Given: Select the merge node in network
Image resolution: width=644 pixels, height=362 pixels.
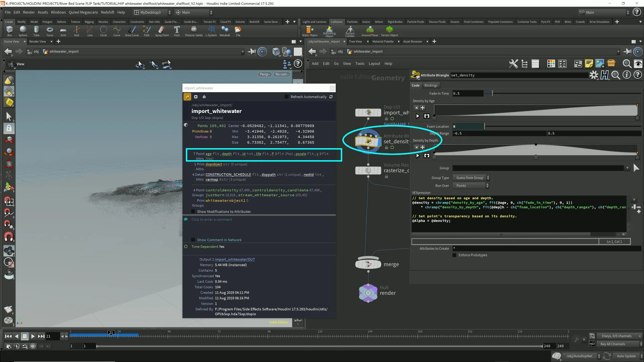Looking at the screenshot, I should [x=368, y=264].
